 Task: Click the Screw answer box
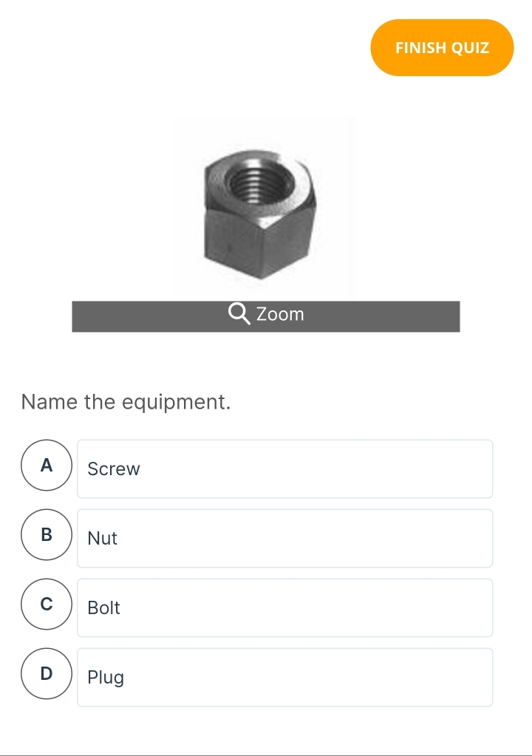pos(284,469)
